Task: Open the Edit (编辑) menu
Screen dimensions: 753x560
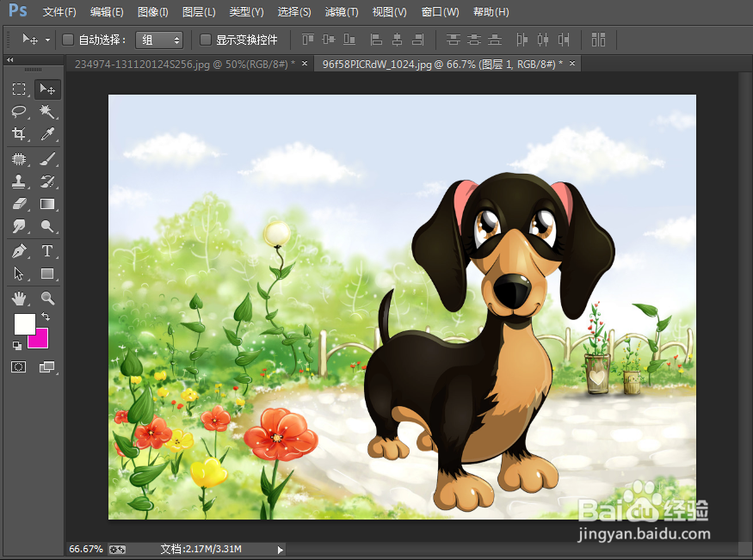Action: tap(107, 12)
